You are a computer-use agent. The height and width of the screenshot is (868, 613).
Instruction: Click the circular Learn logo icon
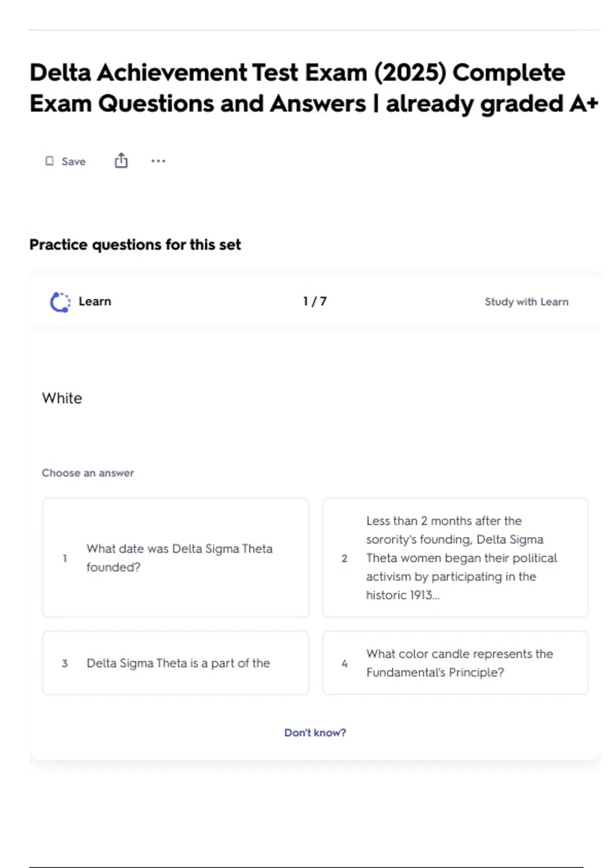pos(60,302)
